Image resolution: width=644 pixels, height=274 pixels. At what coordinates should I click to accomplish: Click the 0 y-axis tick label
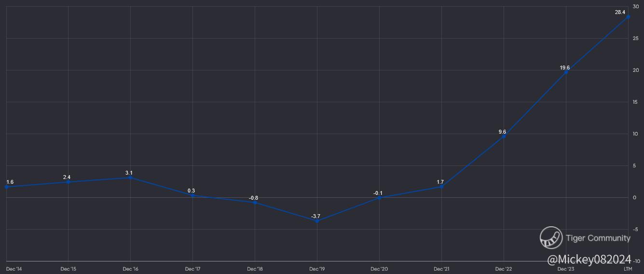coord(634,197)
